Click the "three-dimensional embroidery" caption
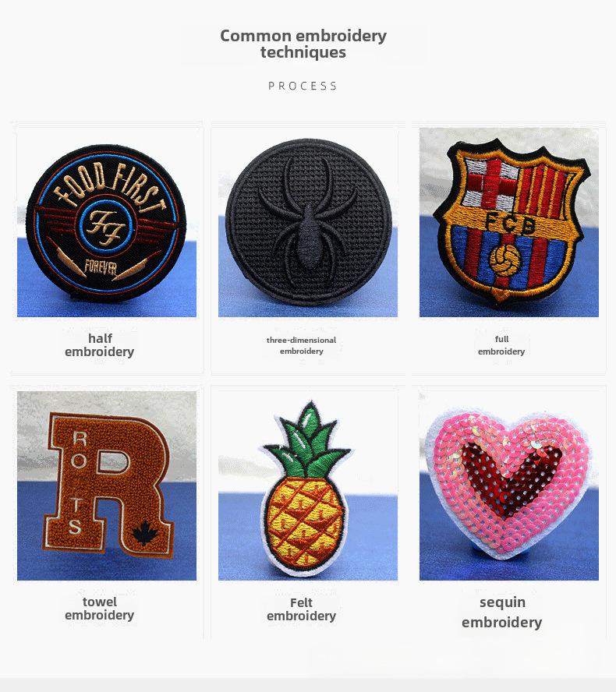The height and width of the screenshot is (692, 616). 301,345
